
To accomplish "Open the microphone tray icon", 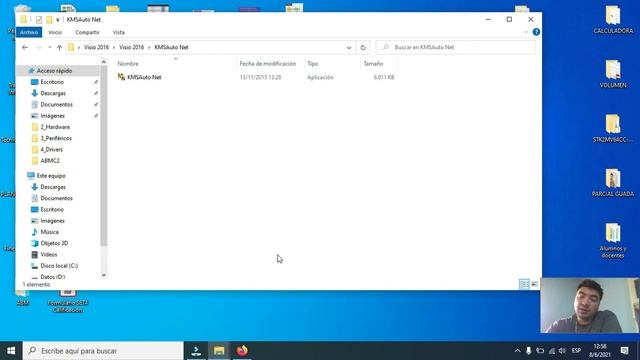I will pos(529,351).
